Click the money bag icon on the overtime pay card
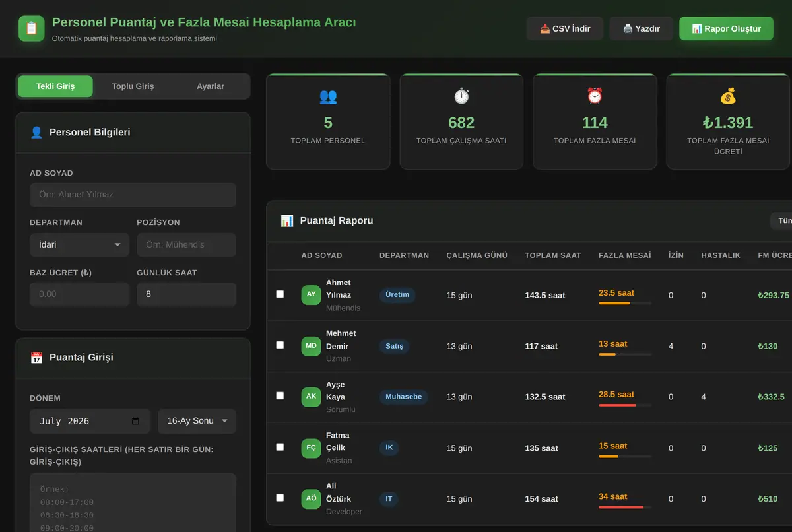The width and height of the screenshot is (792, 532). tap(728, 96)
